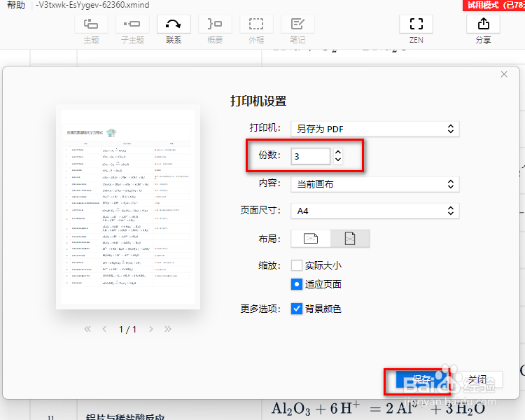Decrease copies with the down arrow

pos(338,160)
